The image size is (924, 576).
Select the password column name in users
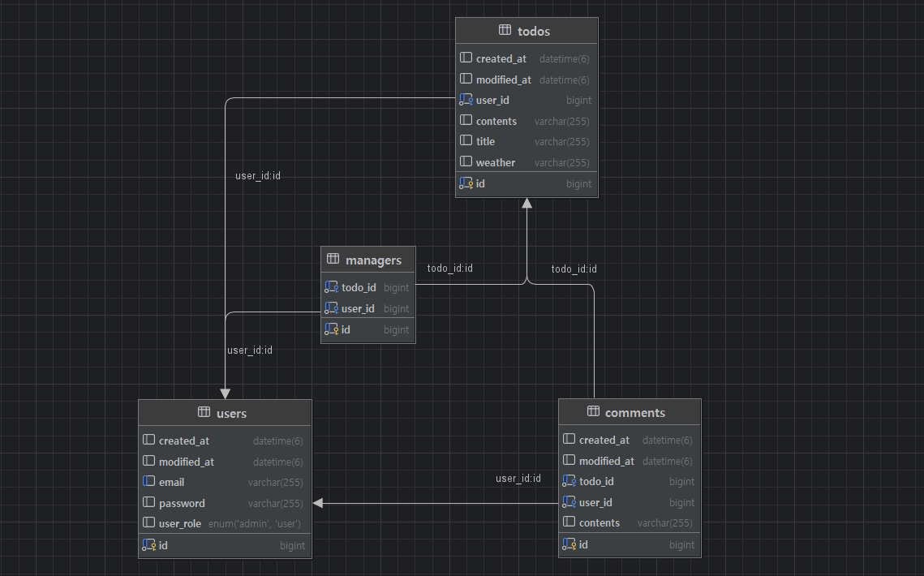click(182, 504)
